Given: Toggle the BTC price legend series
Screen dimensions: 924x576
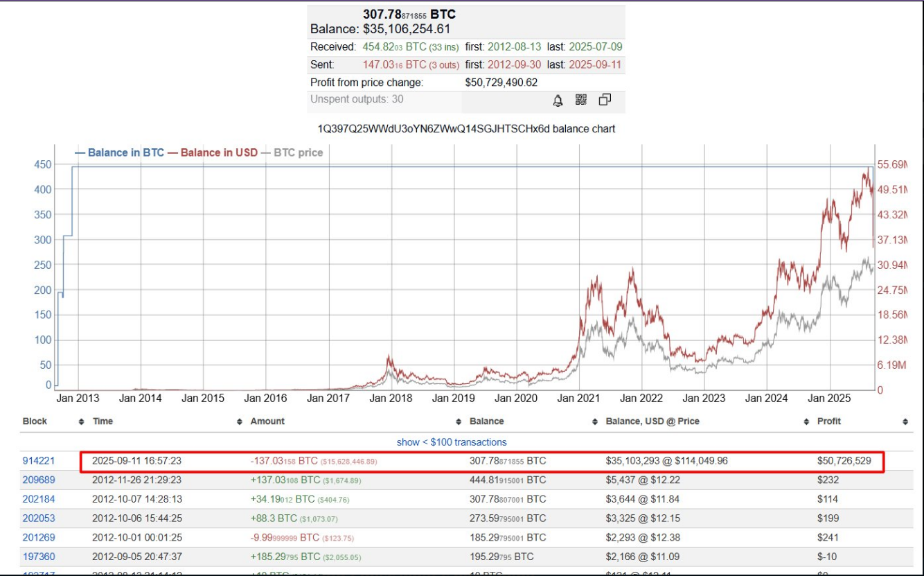Looking at the screenshot, I should [298, 152].
